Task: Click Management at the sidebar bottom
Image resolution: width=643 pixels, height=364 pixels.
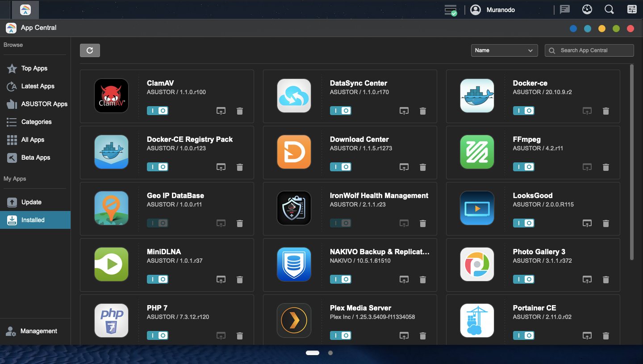Action: click(x=38, y=331)
